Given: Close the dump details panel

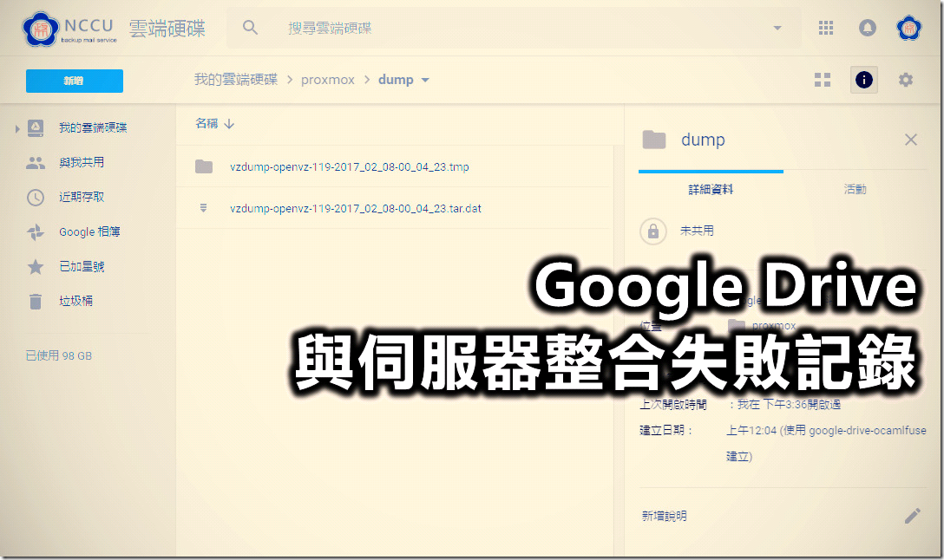Looking at the screenshot, I should pos(911,140).
